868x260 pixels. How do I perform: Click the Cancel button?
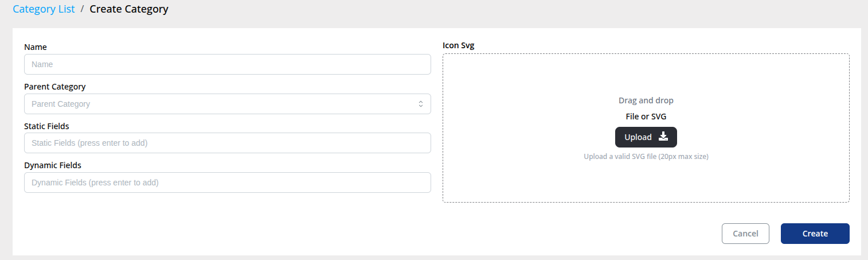(745, 234)
